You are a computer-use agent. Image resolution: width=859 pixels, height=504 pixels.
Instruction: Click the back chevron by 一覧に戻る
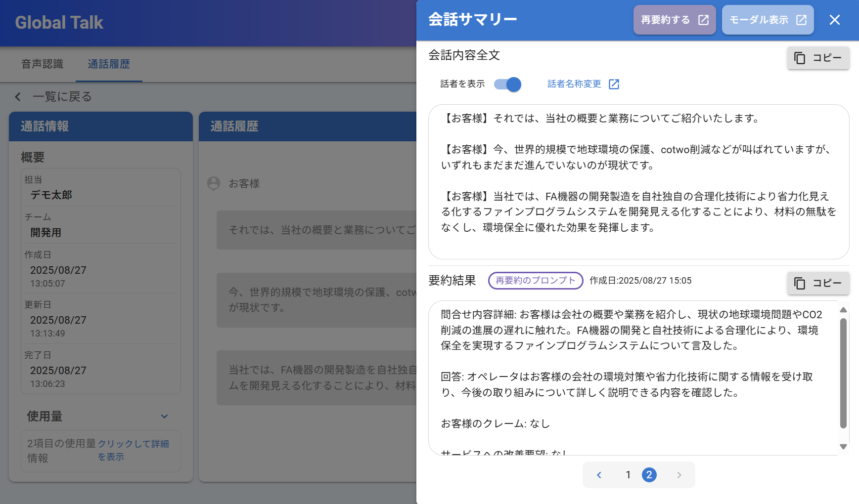coord(18,97)
